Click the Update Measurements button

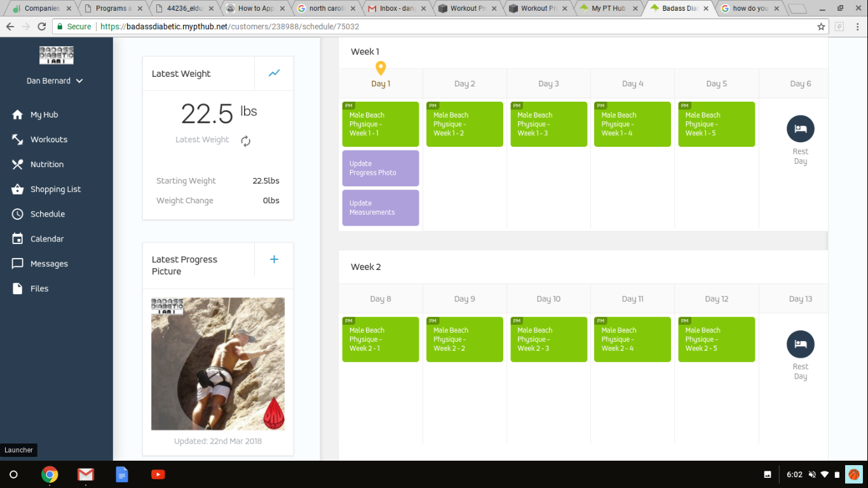pyautogui.click(x=380, y=207)
